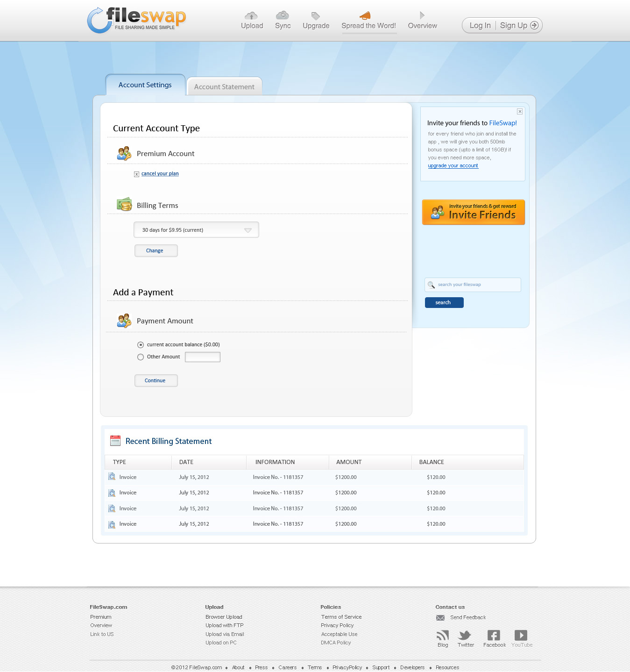The height and width of the screenshot is (672, 630).
Task: Click the Other Amount text field
Action: pyautogui.click(x=203, y=357)
